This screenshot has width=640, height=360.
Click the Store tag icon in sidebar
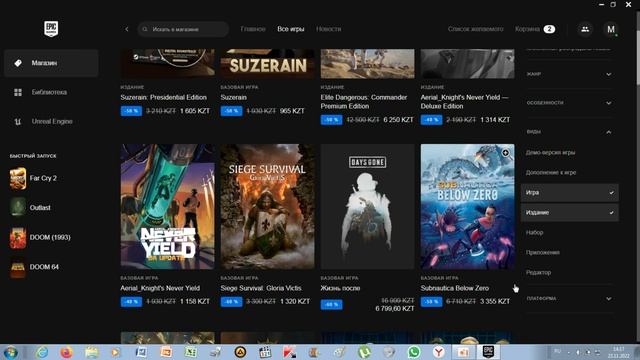pyautogui.click(x=18, y=63)
